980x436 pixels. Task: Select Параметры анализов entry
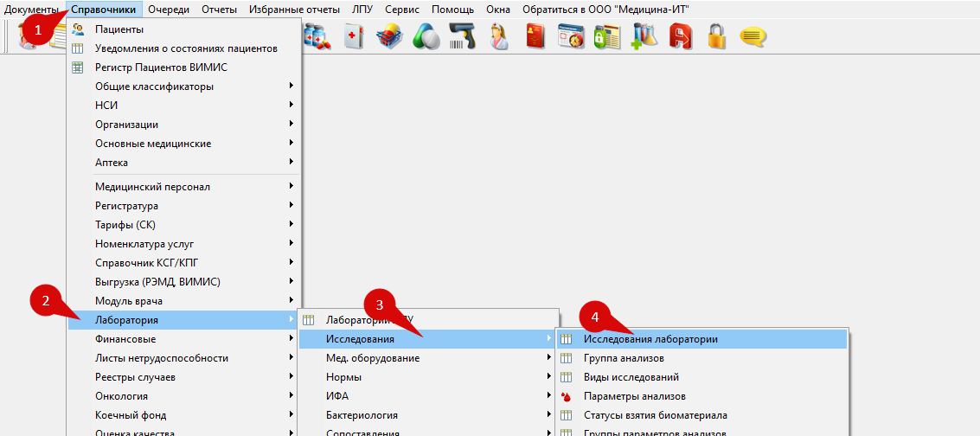[634, 396]
